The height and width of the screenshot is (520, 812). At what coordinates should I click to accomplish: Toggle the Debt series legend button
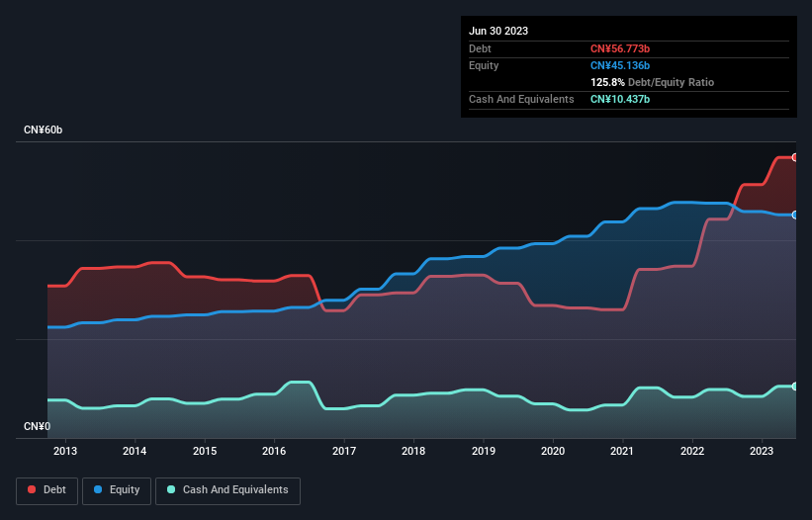pos(47,490)
